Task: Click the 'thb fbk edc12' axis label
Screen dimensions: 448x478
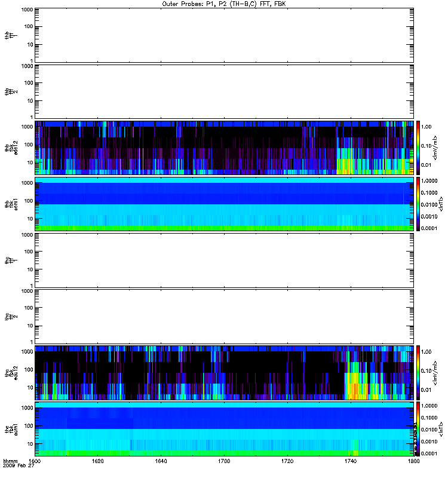Action: click(x=11, y=148)
